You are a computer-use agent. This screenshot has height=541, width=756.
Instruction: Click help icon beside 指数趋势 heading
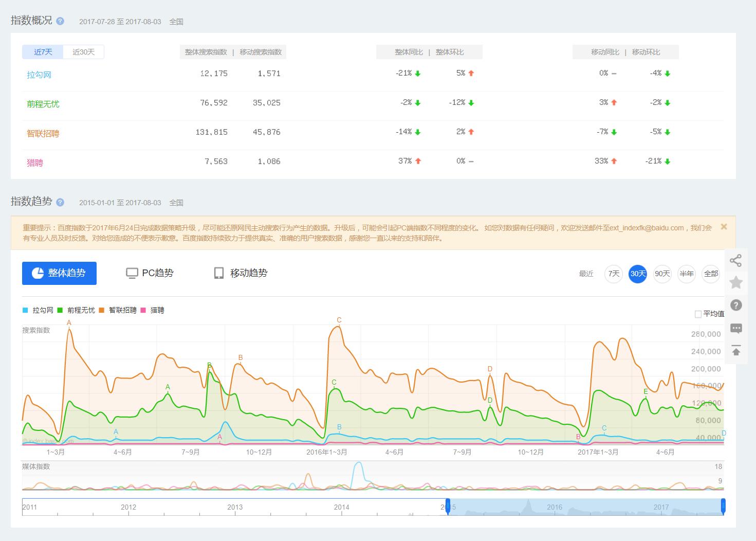click(x=60, y=202)
